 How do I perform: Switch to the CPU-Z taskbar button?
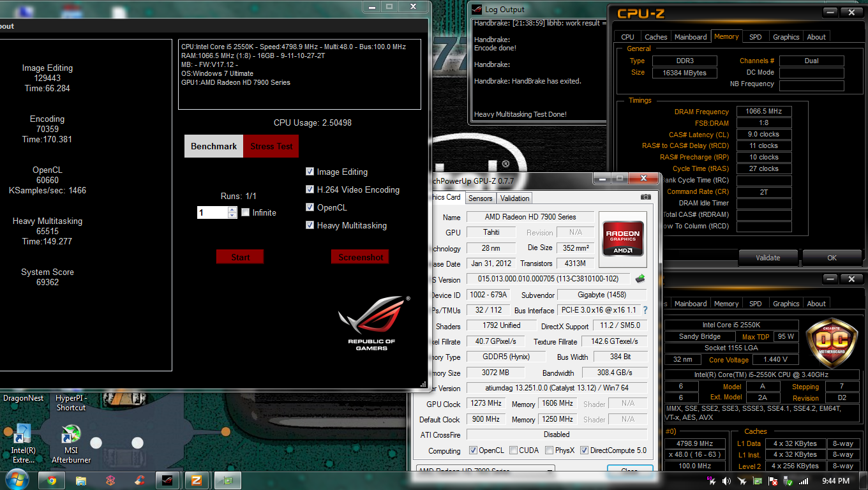pyautogui.click(x=197, y=480)
